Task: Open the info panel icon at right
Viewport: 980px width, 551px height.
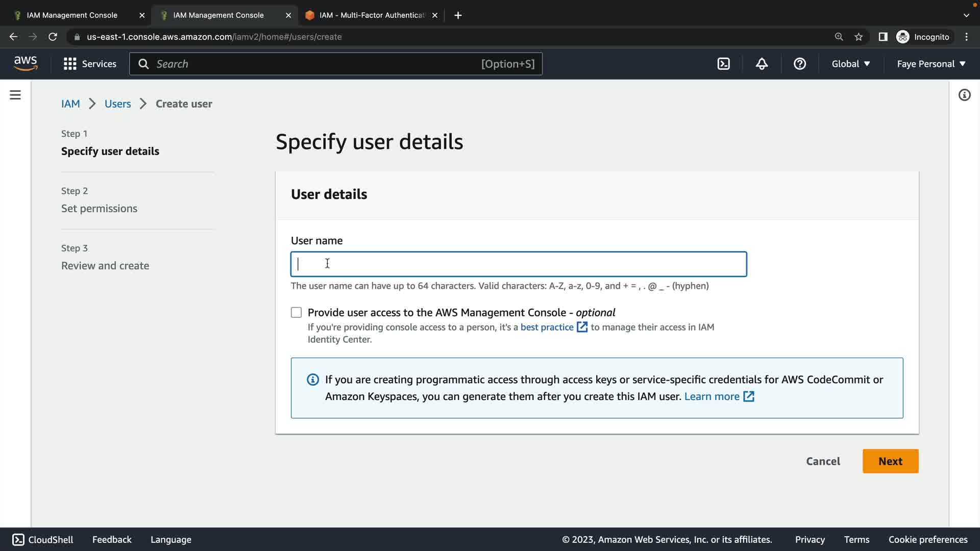Action: point(964,95)
